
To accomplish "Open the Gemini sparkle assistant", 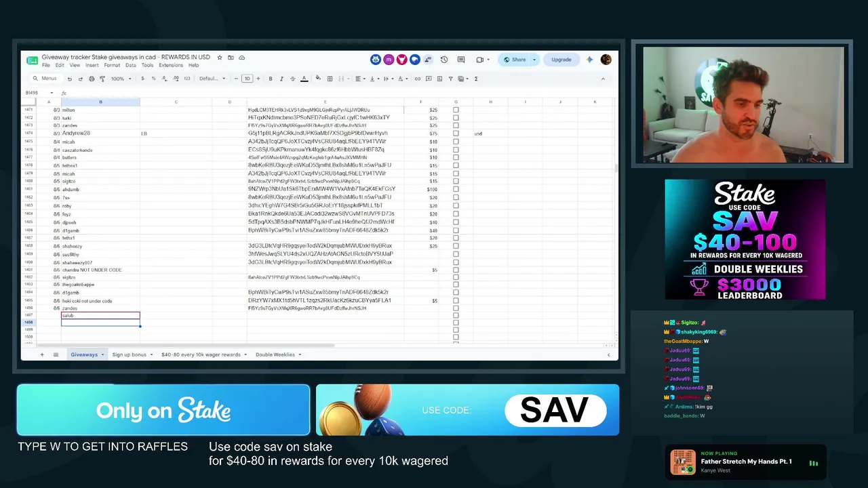I will click(589, 60).
